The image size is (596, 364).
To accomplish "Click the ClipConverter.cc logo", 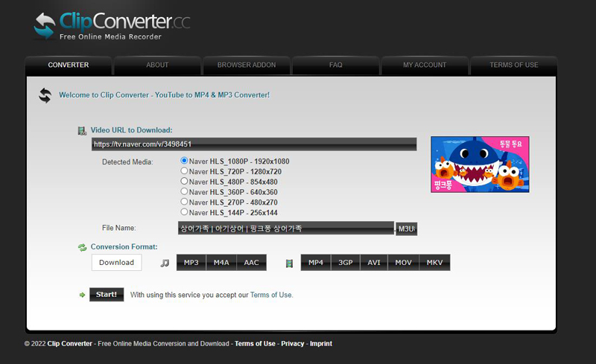I will pos(112,26).
